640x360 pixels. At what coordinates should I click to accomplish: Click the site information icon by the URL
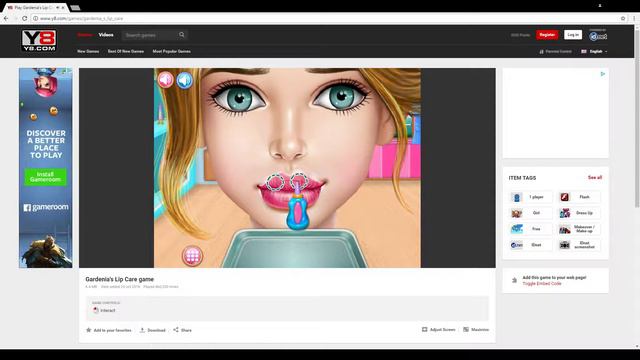click(x=36, y=18)
